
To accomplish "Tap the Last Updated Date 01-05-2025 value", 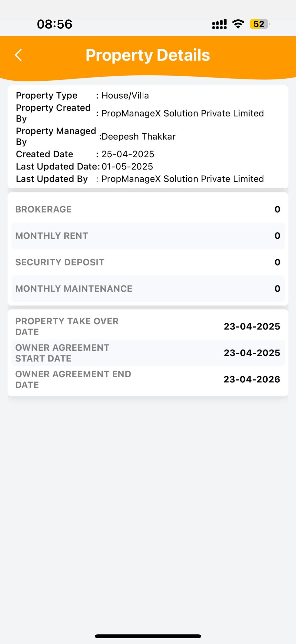I will point(127,167).
